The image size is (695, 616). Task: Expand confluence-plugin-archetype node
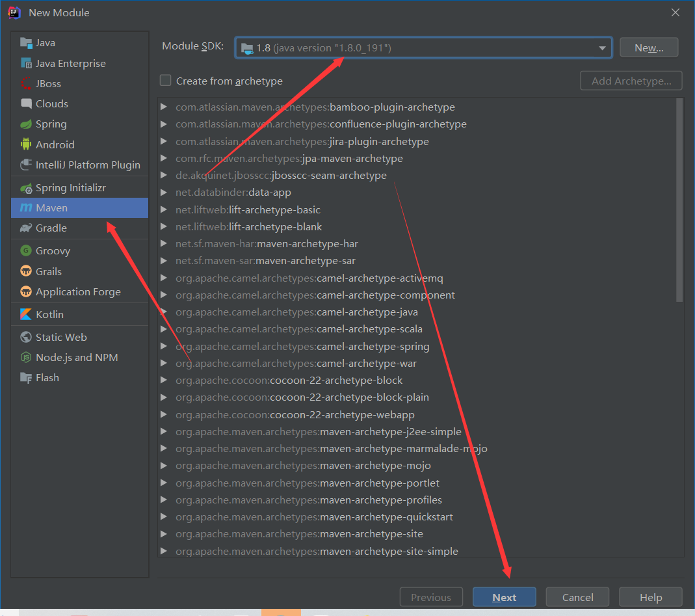pyautogui.click(x=164, y=124)
